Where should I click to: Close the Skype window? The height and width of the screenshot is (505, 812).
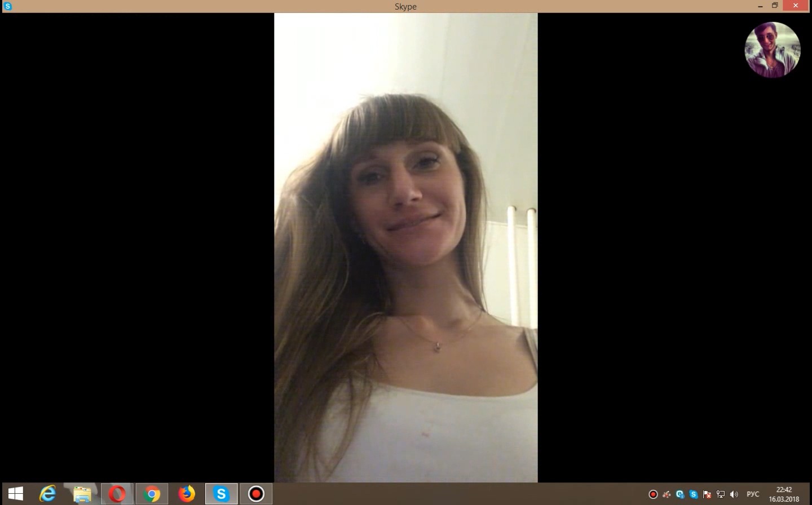[x=796, y=6]
